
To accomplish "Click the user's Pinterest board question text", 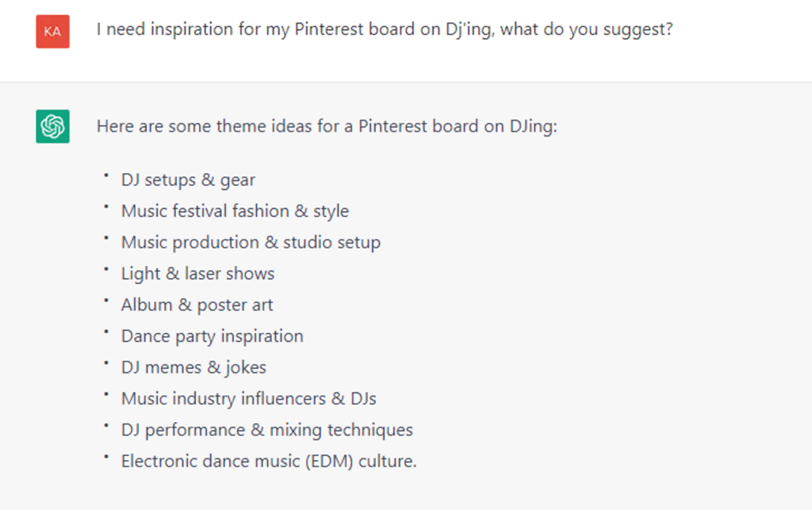I will [385, 30].
